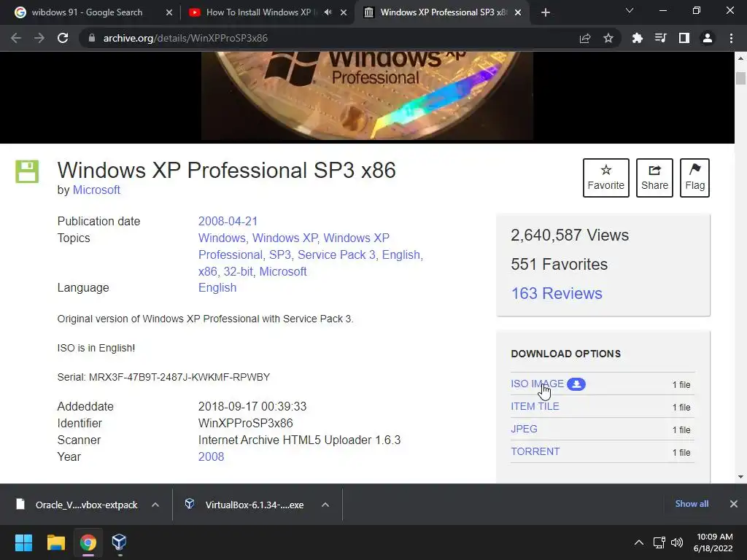Open a new tab with plus icon
747x560 pixels.
coord(546,12)
